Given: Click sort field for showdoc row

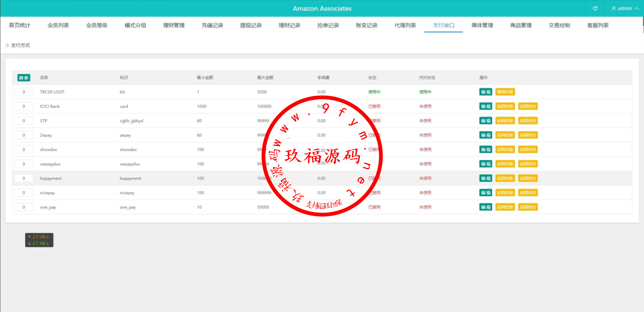Looking at the screenshot, I should coord(24,150).
